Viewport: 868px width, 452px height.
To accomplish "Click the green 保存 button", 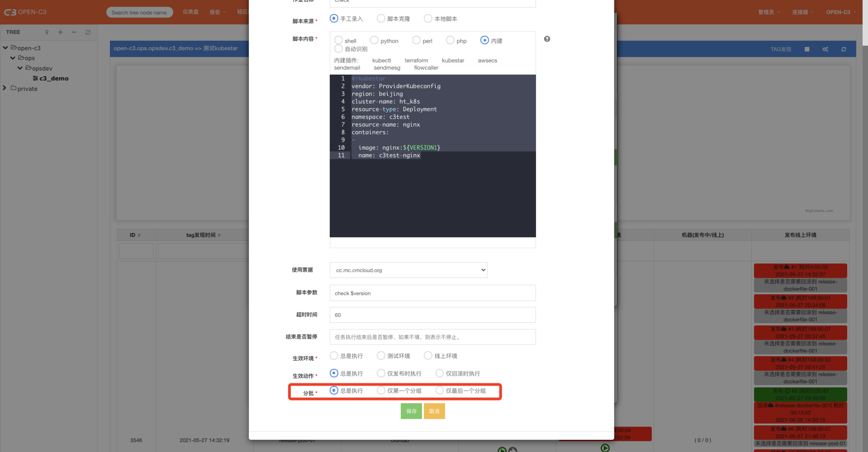I will (x=411, y=411).
